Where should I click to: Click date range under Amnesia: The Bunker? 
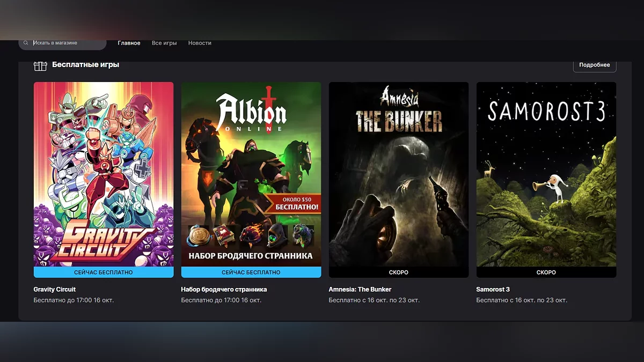pyautogui.click(x=374, y=300)
